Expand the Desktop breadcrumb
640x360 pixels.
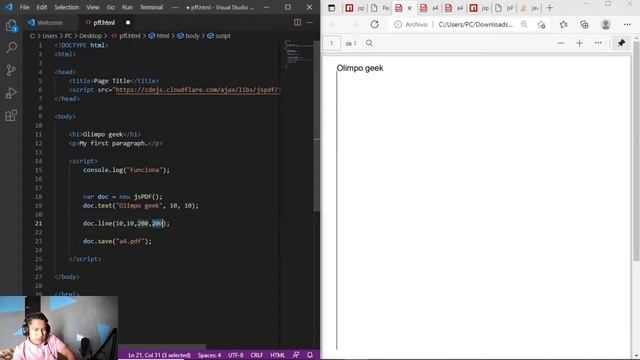pos(91,36)
